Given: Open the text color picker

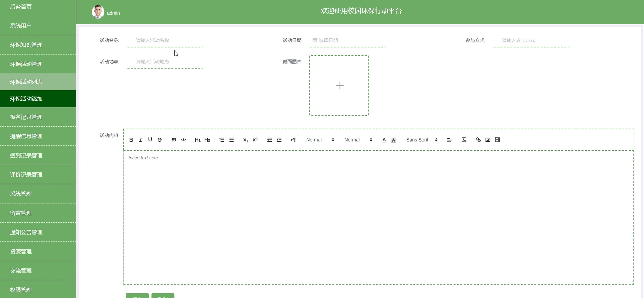Looking at the screenshot, I should pos(384,140).
